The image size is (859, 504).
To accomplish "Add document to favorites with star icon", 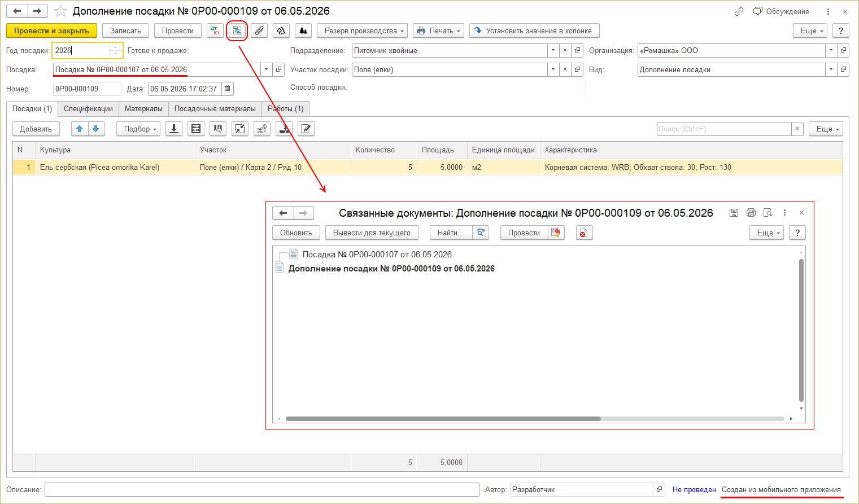I will (60, 11).
